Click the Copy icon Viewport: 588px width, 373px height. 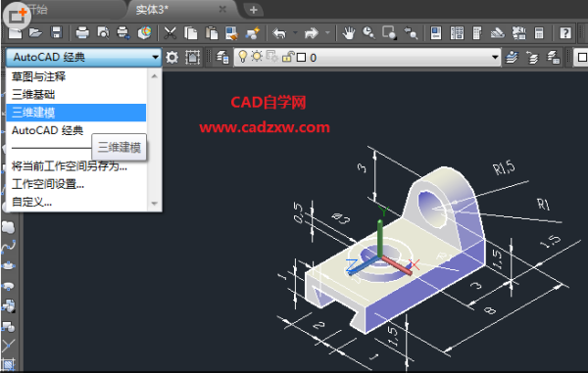pyautogui.click(x=191, y=33)
